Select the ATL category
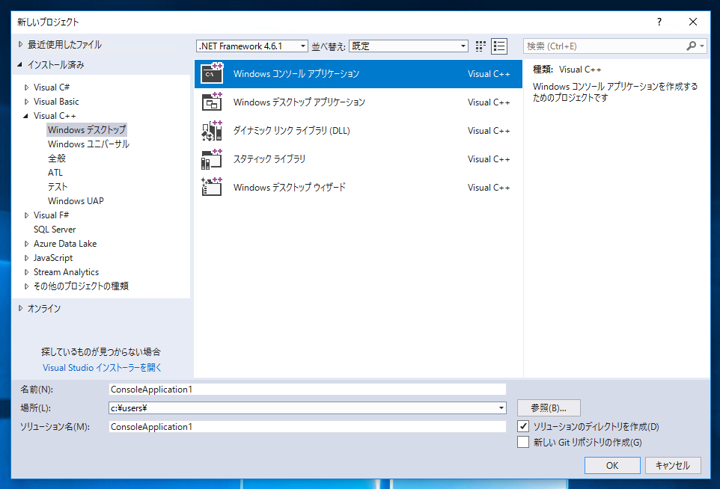 [x=55, y=173]
